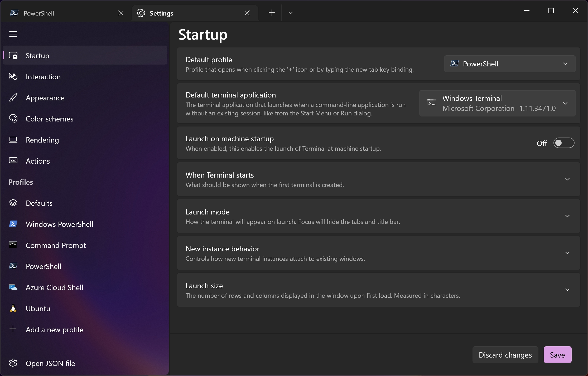This screenshot has height=376, width=588.
Task: Select Add a new profile
Action: point(54,329)
